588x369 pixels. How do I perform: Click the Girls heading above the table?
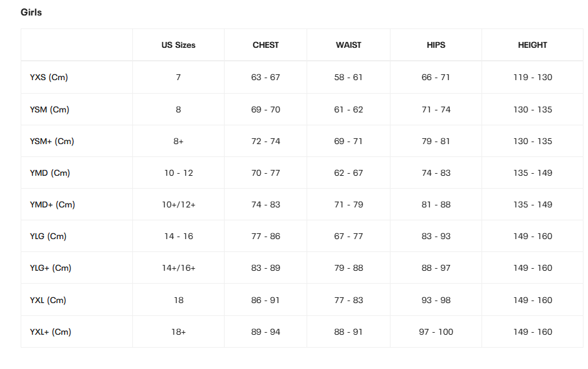(31, 12)
